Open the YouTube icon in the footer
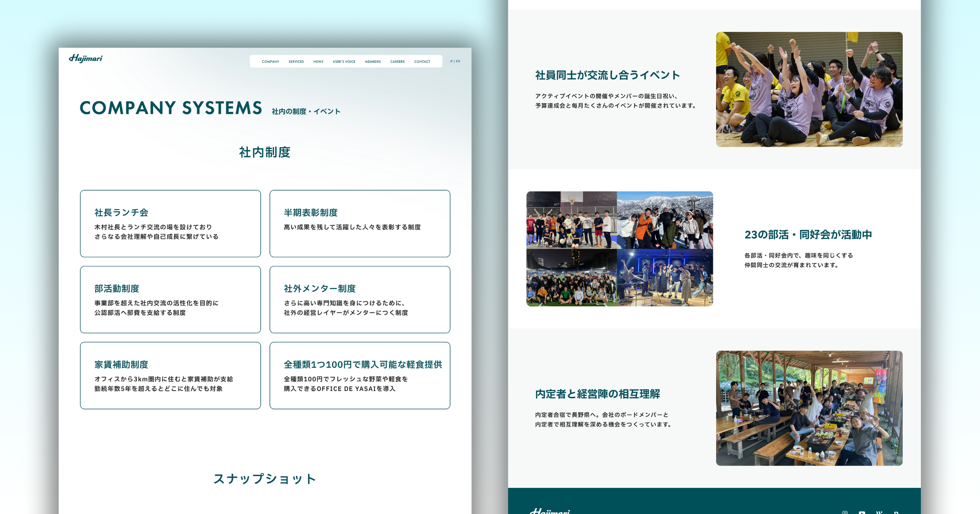The image size is (980, 514). [862, 512]
